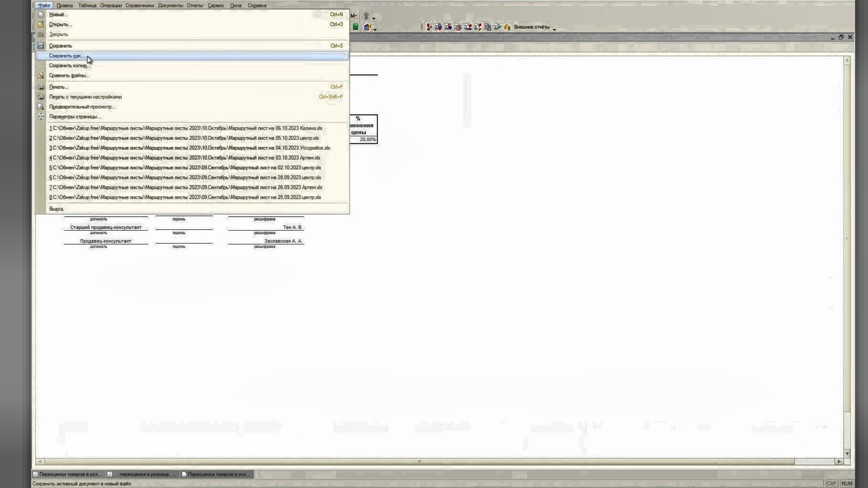Open the Внешние отчёты button
Screen dimensions: 868x488
tap(532, 27)
